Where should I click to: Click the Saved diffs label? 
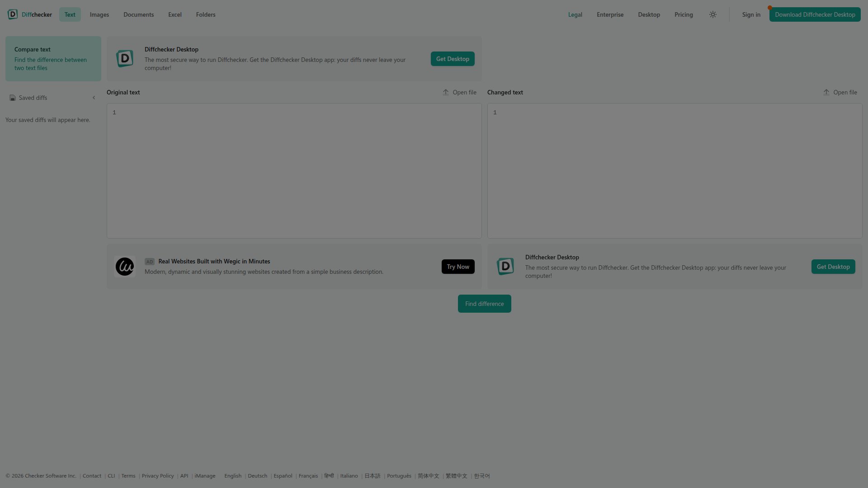point(33,98)
